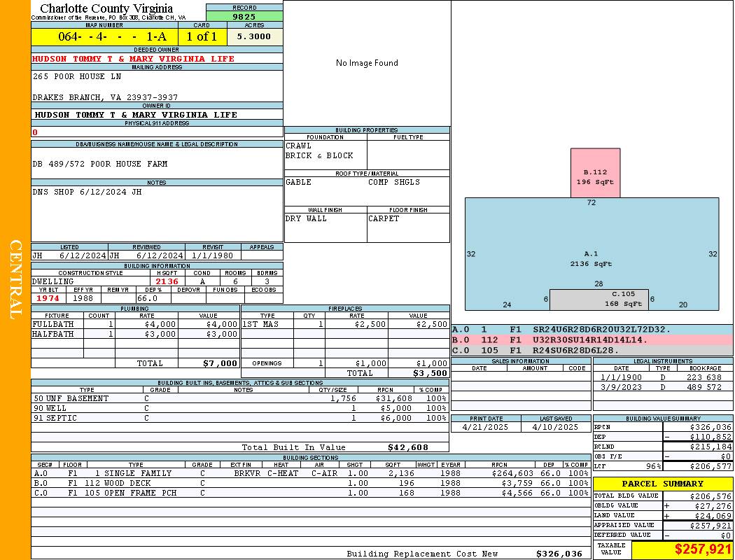The width and height of the screenshot is (735, 560).
Task: Click last saved date 4/10/2025
Action: (555, 428)
